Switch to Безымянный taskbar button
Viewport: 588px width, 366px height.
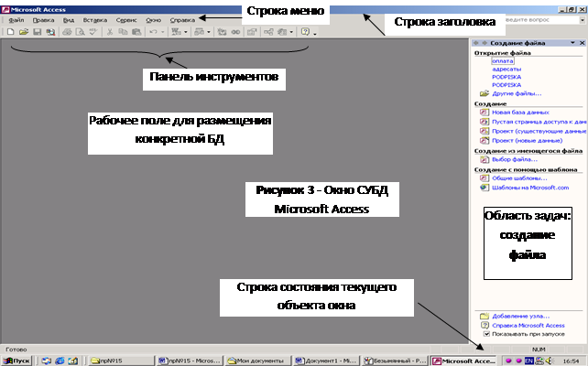(x=395, y=361)
